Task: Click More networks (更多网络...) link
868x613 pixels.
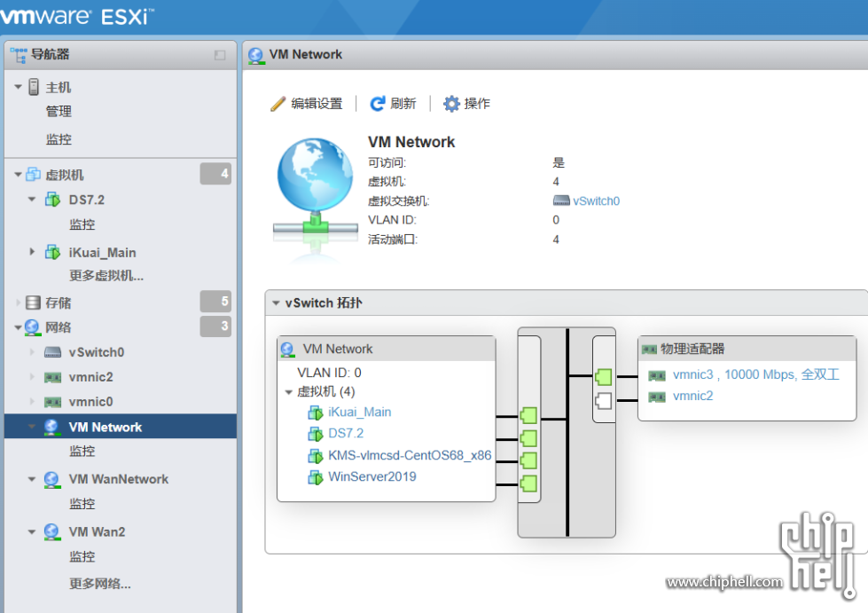Action: tap(99, 584)
